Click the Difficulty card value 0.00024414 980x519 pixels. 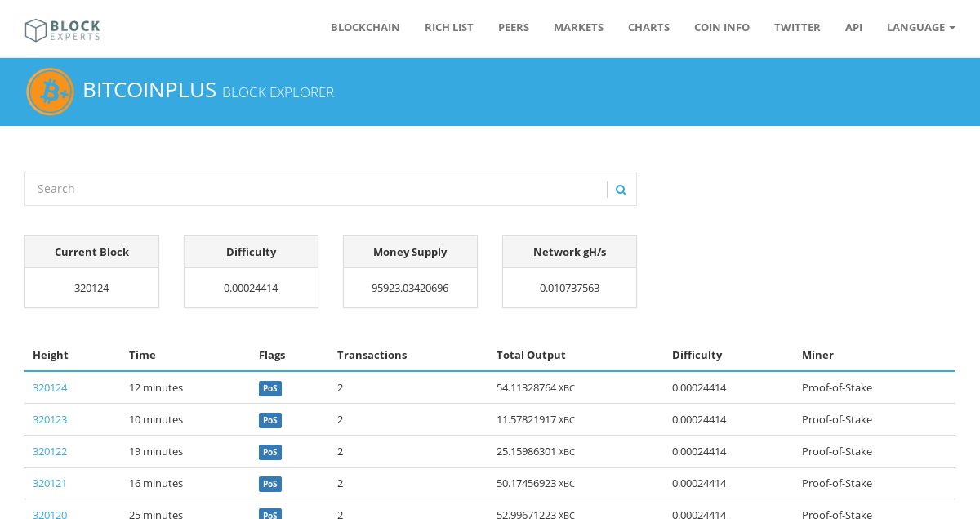pos(251,288)
